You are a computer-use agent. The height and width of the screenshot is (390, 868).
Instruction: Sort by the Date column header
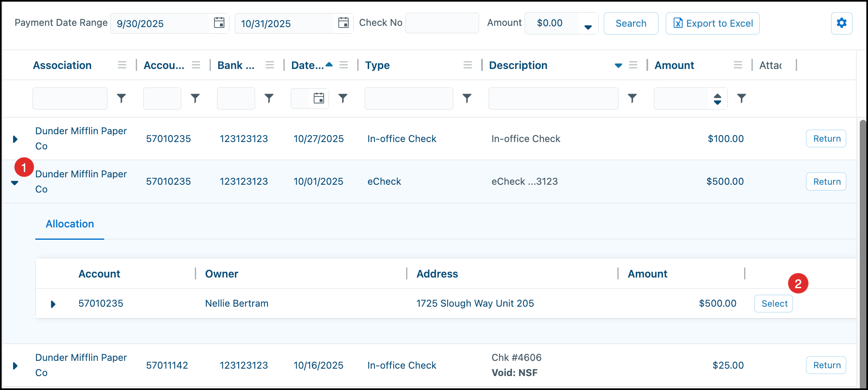[x=307, y=65]
